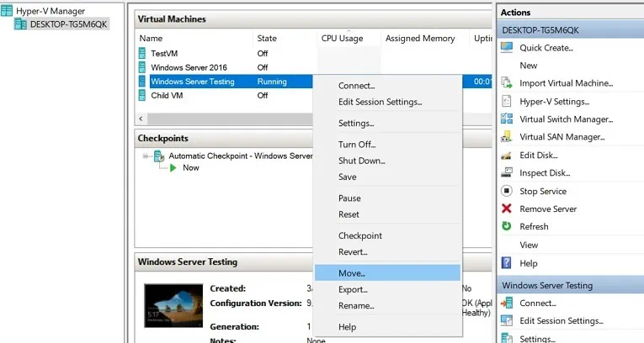
Task: Open Hyper-V Settings via its icon
Action: tap(507, 101)
